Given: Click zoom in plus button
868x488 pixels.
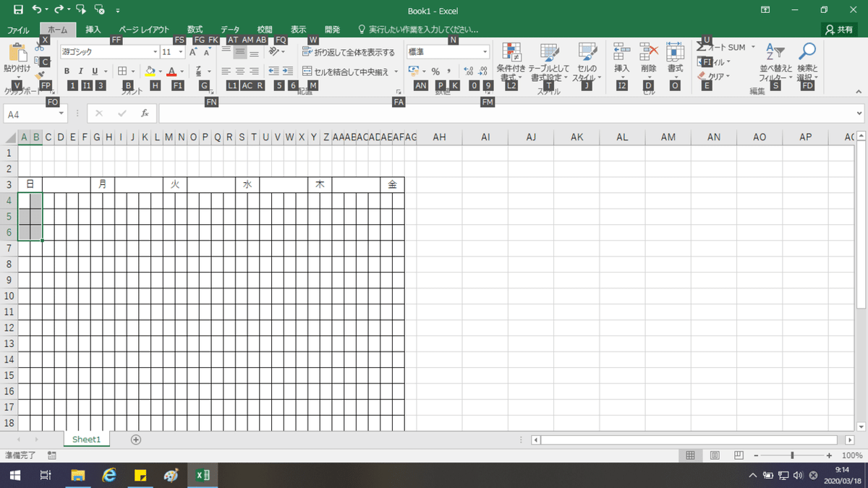Looking at the screenshot, I should click(x=829, y=455).
